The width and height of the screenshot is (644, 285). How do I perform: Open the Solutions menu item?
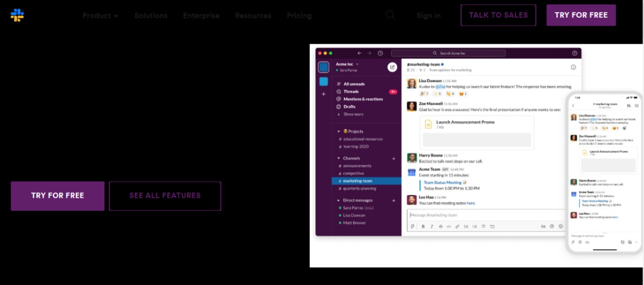pos(151,16)
